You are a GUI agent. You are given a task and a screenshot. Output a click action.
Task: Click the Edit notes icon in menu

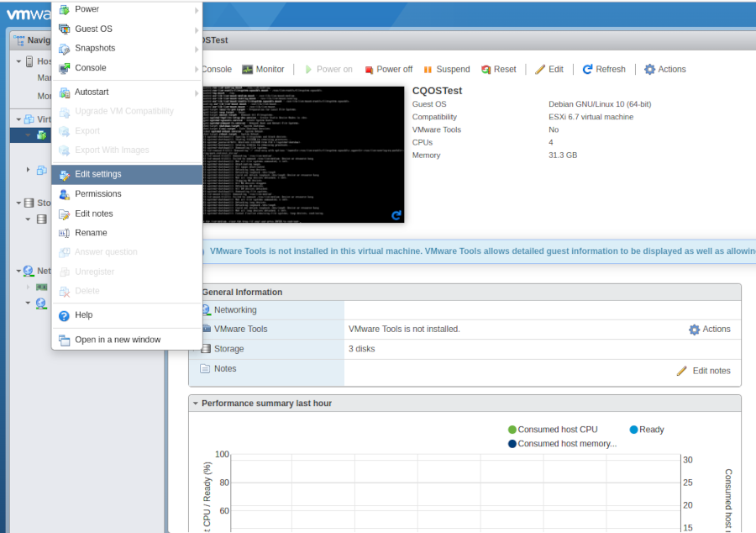[64, 214]
